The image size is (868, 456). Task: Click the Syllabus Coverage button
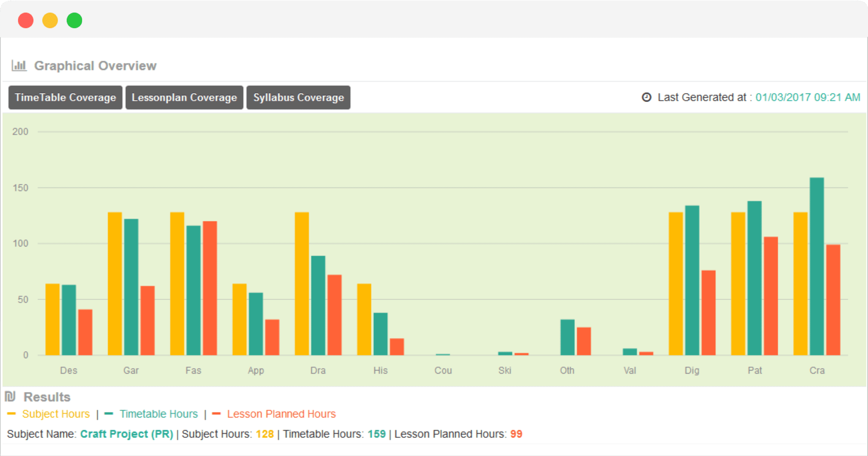click(298, 97)
